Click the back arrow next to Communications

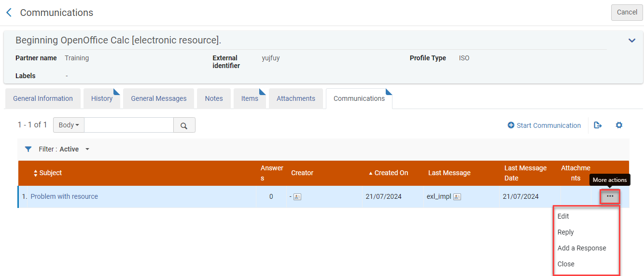tap(9, 13)
